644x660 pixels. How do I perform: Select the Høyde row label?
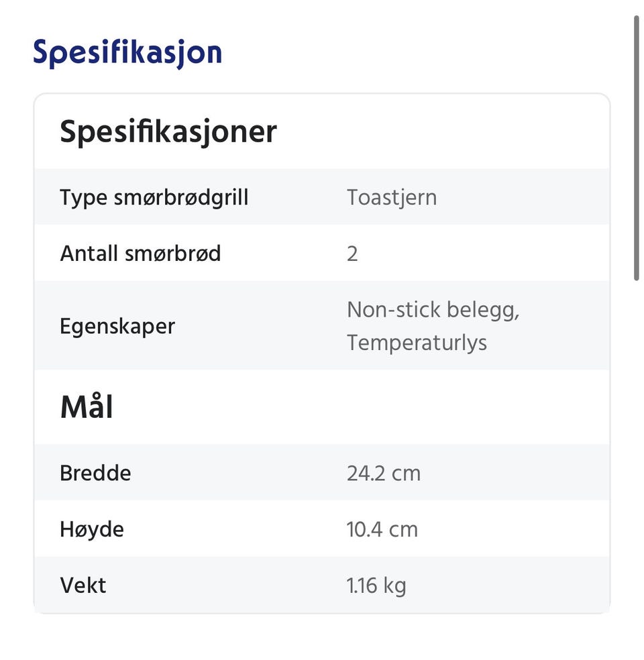pyautogui.click(x=92, y=529)
